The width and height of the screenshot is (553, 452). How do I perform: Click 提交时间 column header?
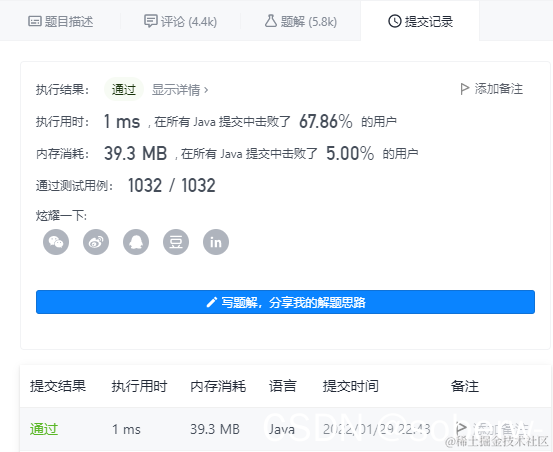[351, 386]
